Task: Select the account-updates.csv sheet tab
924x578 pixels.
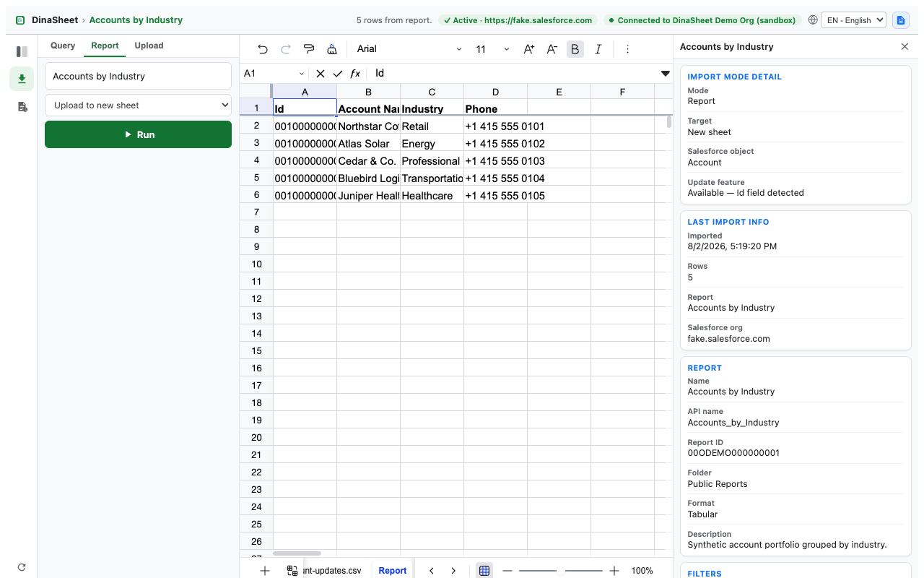Action: [x=333, y=571]
